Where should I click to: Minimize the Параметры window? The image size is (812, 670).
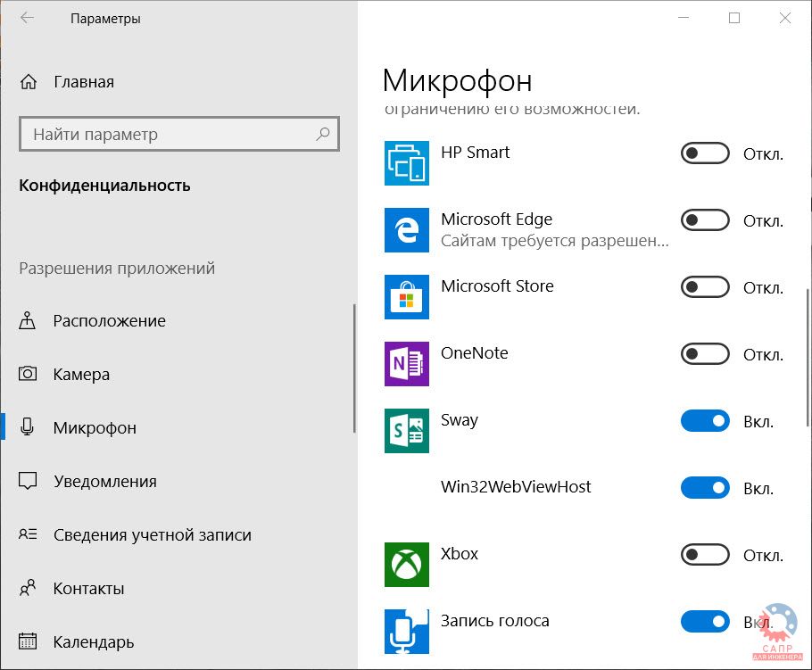(x=684, y=18)
